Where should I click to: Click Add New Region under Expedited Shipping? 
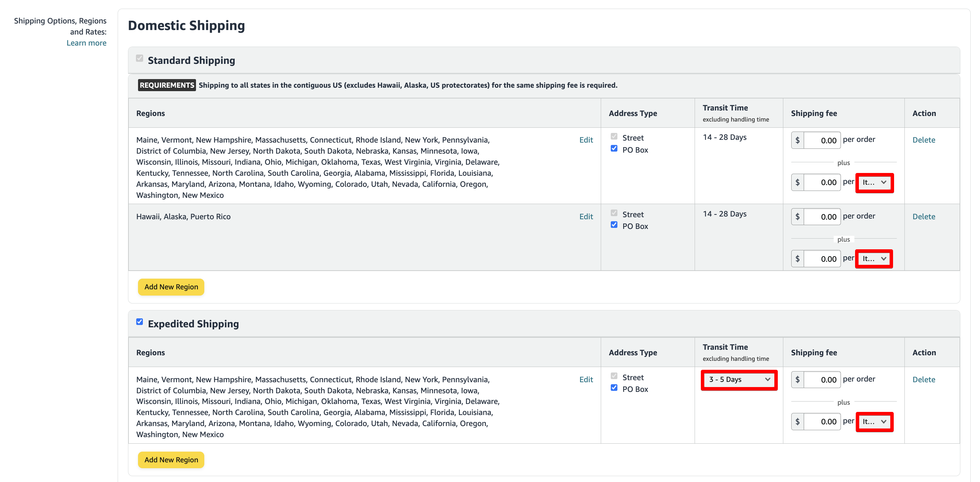(x=171, y=460)
